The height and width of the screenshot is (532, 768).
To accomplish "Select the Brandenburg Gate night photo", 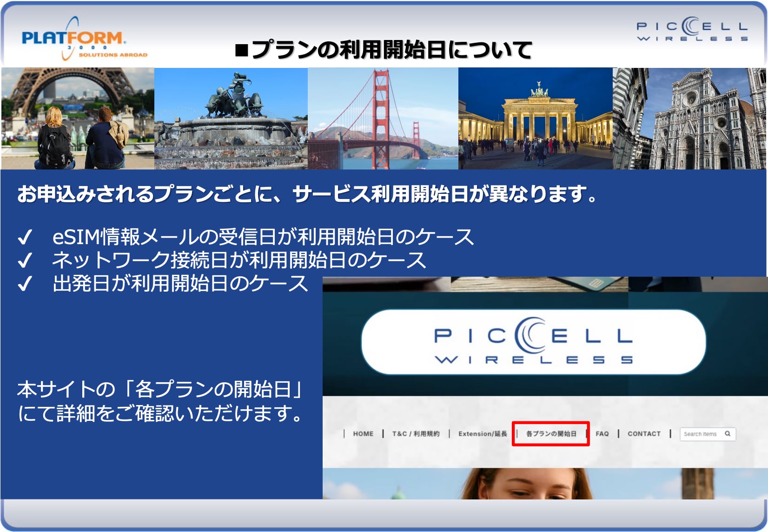I will click(x=536, y=119).
